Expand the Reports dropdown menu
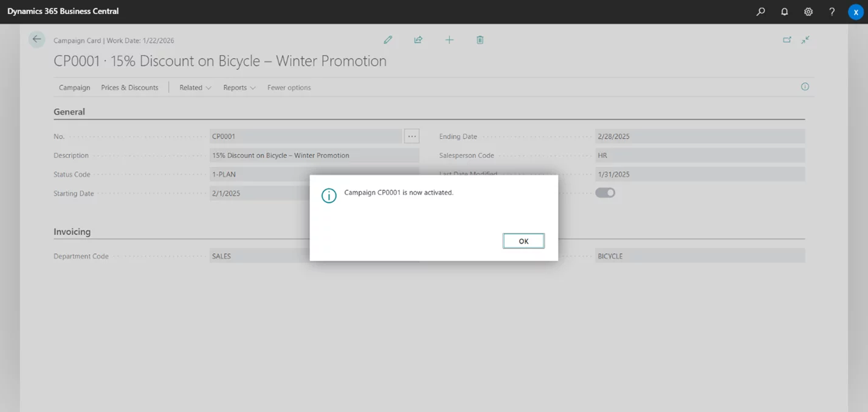This screenshot has width=868, height=412. [x=239, y=88]
